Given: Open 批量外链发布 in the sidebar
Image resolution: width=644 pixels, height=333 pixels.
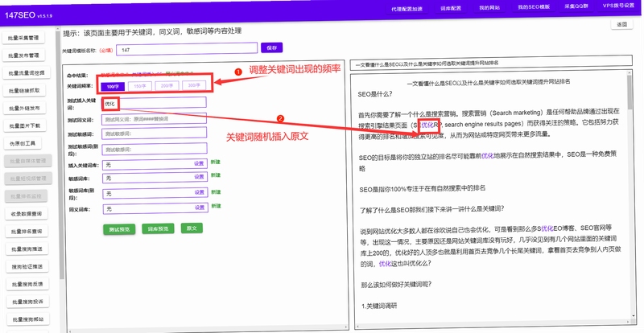Looking at the screenshot, I should point(24,109).
